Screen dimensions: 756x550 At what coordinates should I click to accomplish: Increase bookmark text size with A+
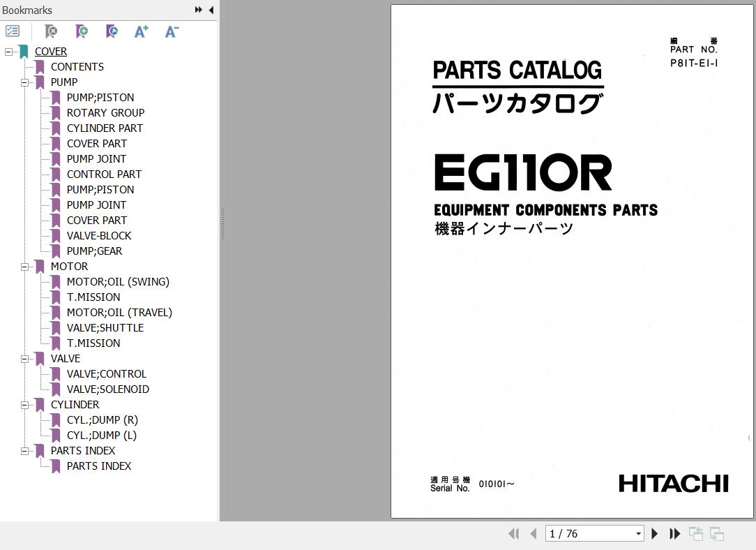click(142, 32)
